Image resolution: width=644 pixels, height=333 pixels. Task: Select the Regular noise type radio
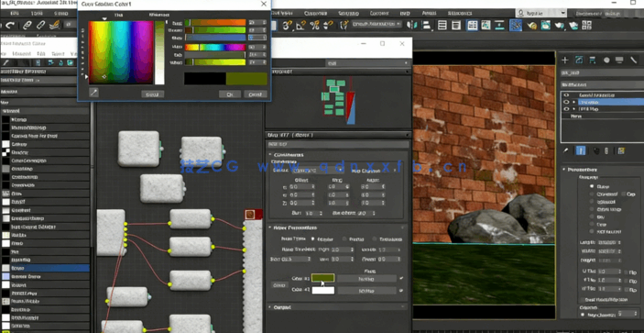click(x=313, y=239)
